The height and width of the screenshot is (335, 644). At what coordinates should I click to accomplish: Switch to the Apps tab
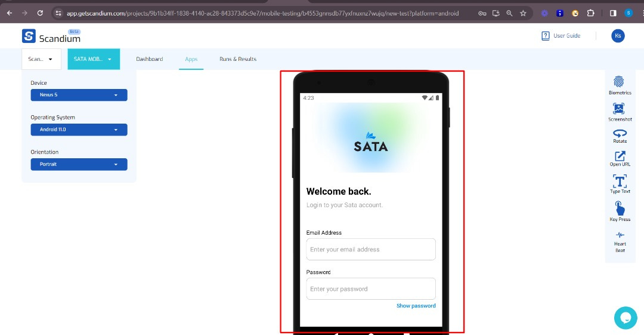[191, 59]
